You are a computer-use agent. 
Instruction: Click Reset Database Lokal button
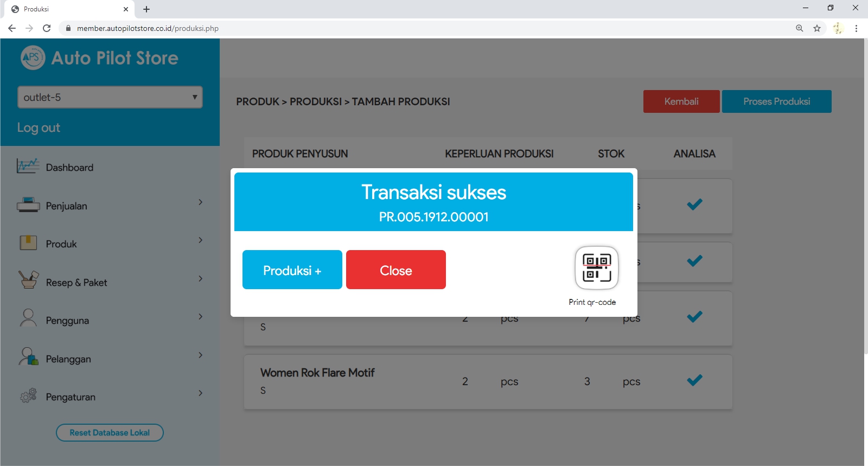coord(110,433)
